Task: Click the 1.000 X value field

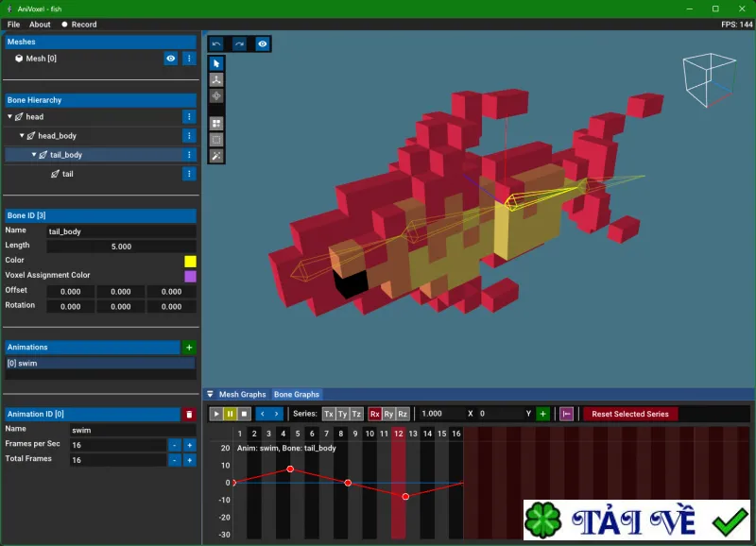Action: point(441,414)
